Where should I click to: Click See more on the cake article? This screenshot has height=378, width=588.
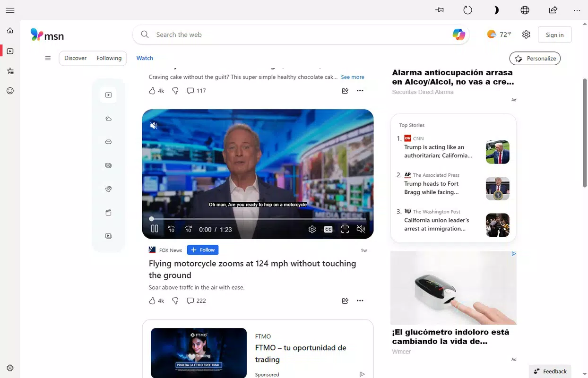pyautogui.click(x=353, y=77)
